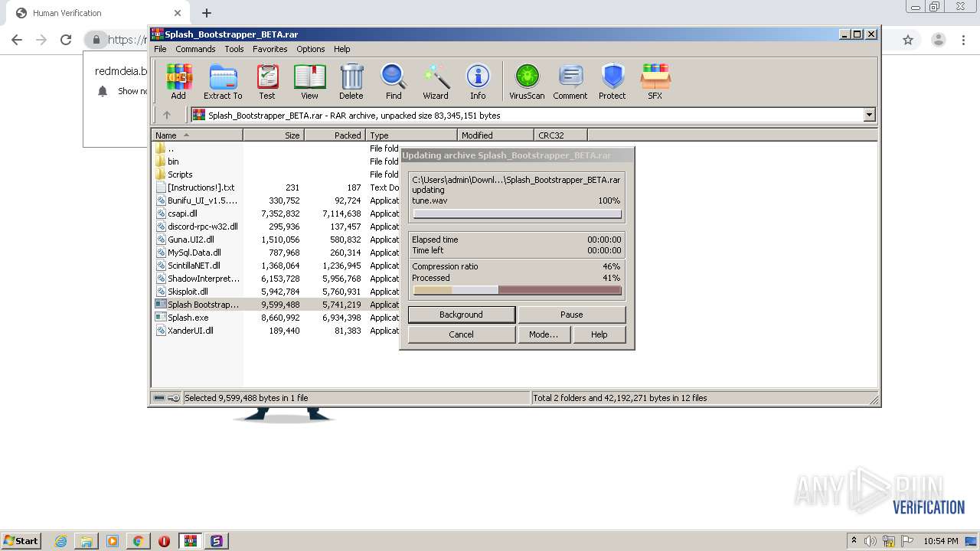The height and width of the screenshot is (551, 980).
Task: Sort the file list by Size column
Action: [274, 135]
